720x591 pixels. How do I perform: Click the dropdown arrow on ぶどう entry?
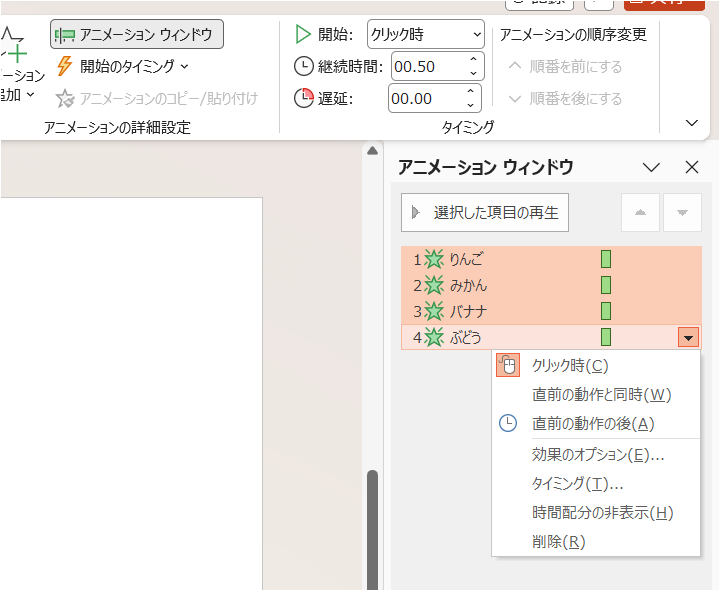pyautogui.click(x=688, y=338)
